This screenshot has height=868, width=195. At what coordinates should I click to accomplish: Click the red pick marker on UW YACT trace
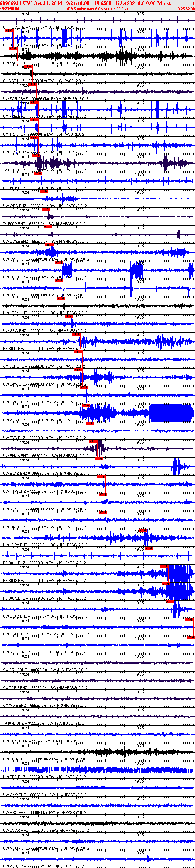click(x=13, y=48)
